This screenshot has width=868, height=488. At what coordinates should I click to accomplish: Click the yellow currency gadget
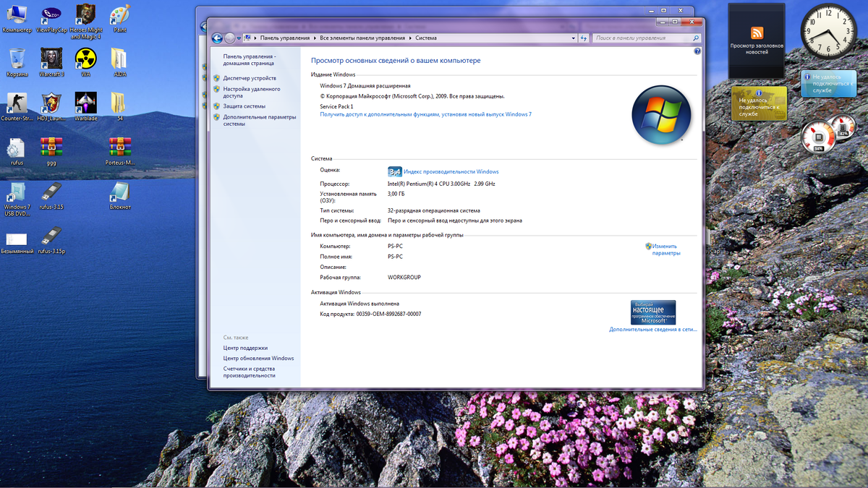coord(759,103)
